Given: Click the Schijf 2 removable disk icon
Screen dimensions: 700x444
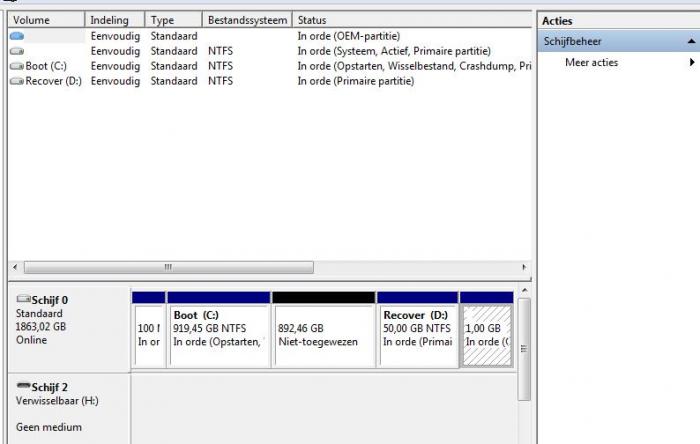Looking at the screenshot, I should [x=23, y=386].
